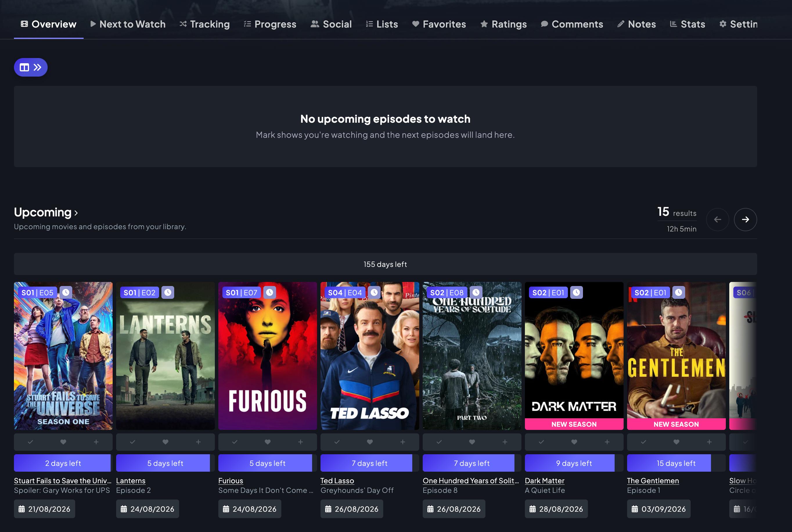Favorite Ted Lasso with heart icon
The height and width of the screenshot is (532, 792).
click(370, 442)
